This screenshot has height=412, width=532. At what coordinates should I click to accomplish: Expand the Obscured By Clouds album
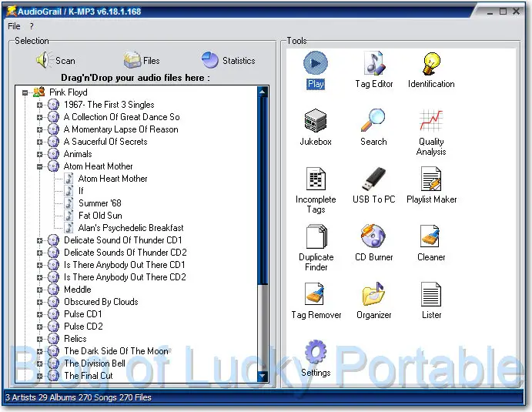point(40,302)
